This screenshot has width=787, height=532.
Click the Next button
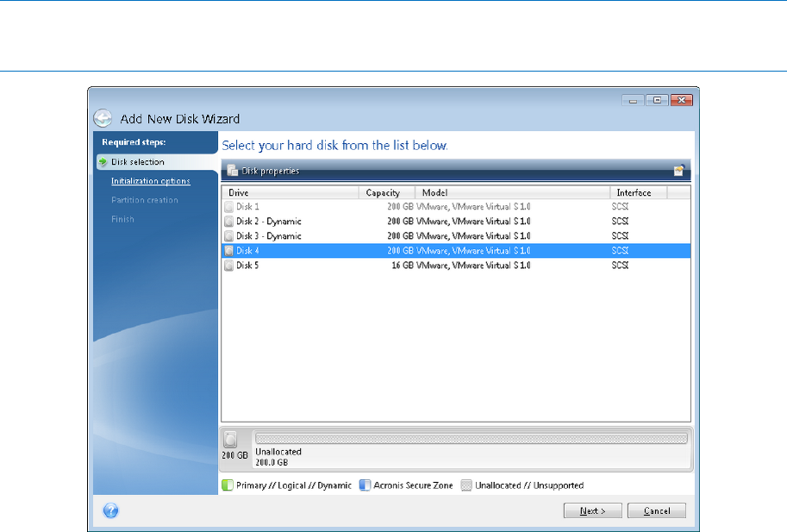coord(593,511)
